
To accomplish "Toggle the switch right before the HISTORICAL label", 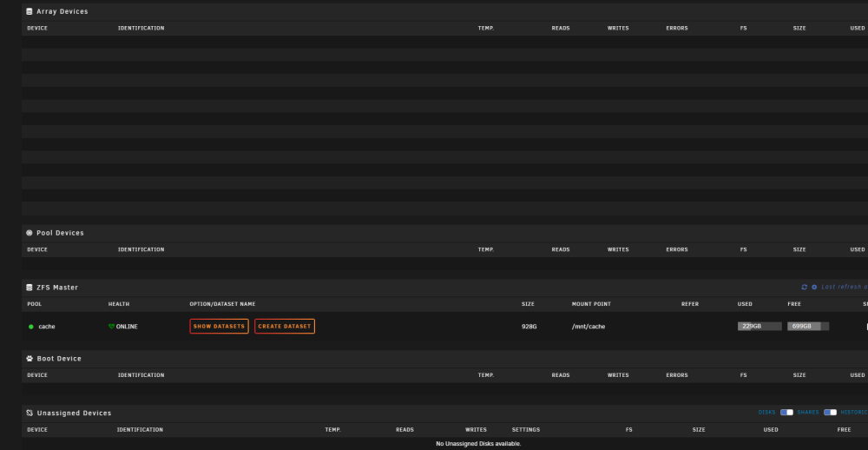I will tap(830, 413).
